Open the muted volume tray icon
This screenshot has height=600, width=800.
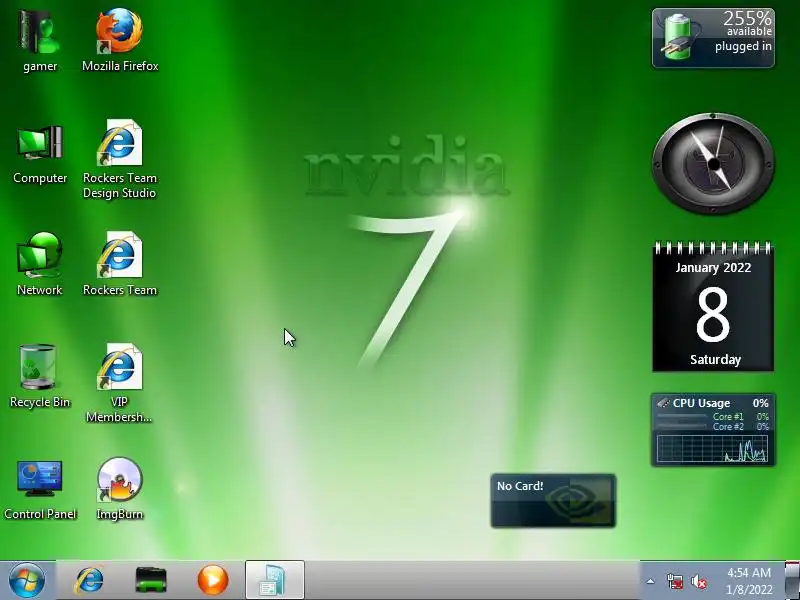(699, 582)
